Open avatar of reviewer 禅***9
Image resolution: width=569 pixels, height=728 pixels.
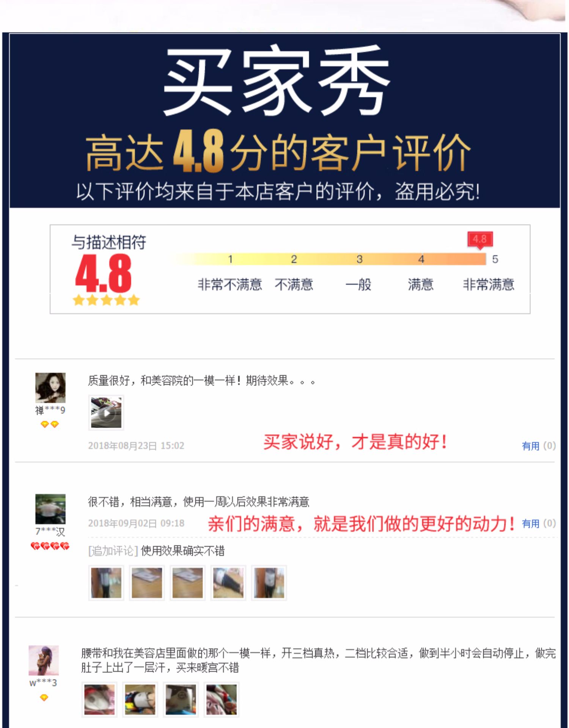50,388
